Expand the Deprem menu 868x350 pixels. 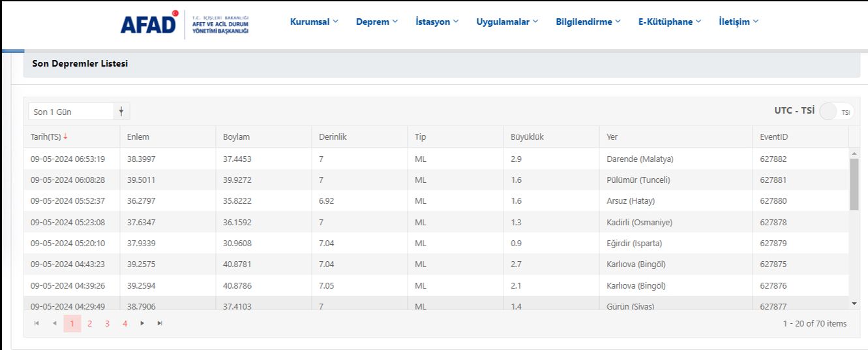coord(376,22)
